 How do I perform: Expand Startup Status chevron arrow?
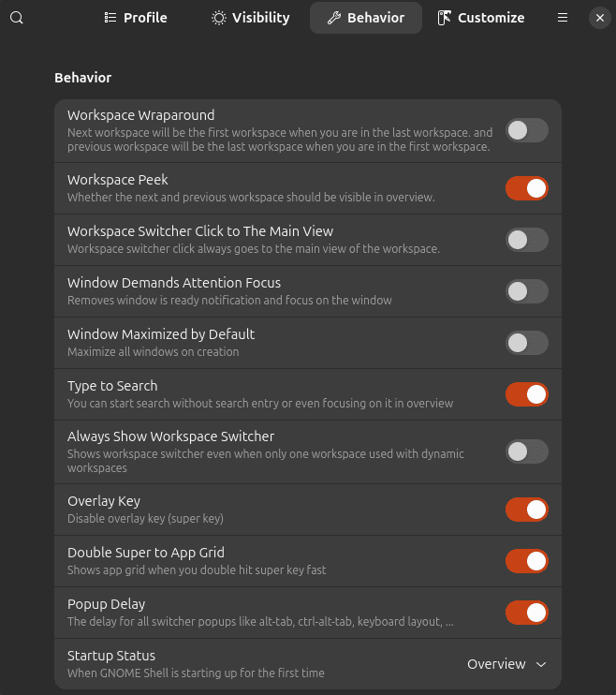tap(541, 664)
